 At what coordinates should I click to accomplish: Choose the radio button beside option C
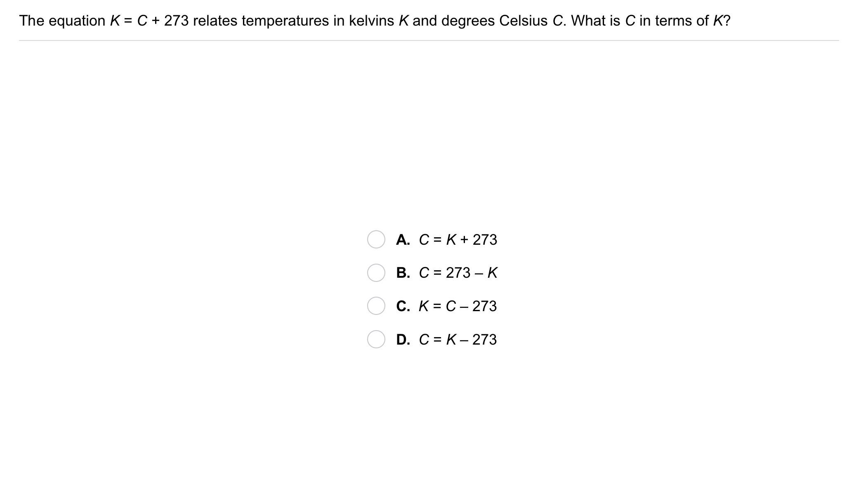376,306
